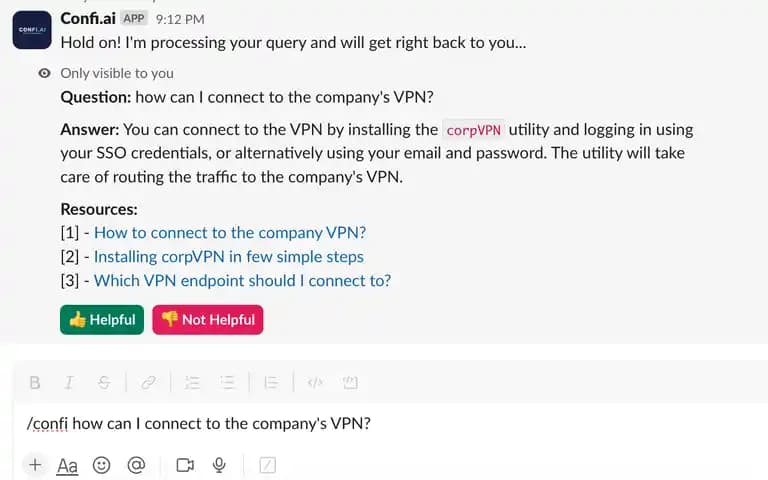Viewport: 768px width, 480px height.
Task: Toggle italic formatting in the composer
Action: click(x=69, y=383)
